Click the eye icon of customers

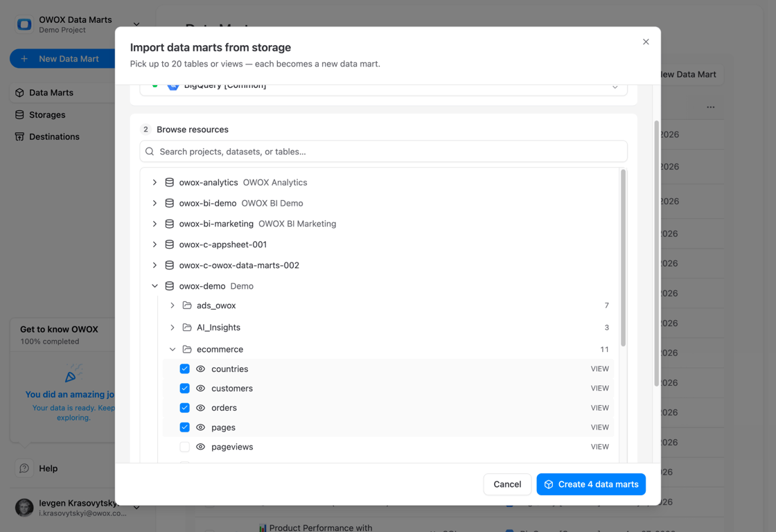[200, 389]
